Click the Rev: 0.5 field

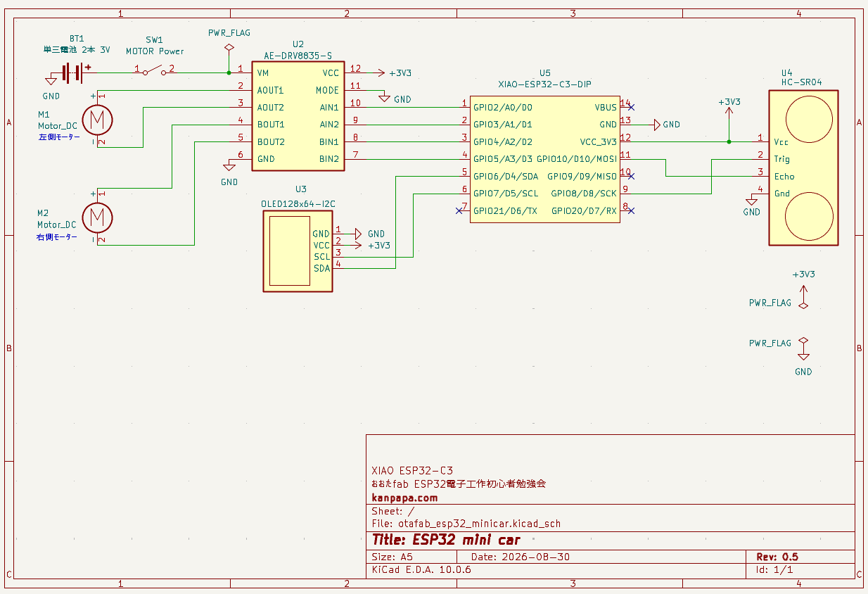tap(777, 557)
